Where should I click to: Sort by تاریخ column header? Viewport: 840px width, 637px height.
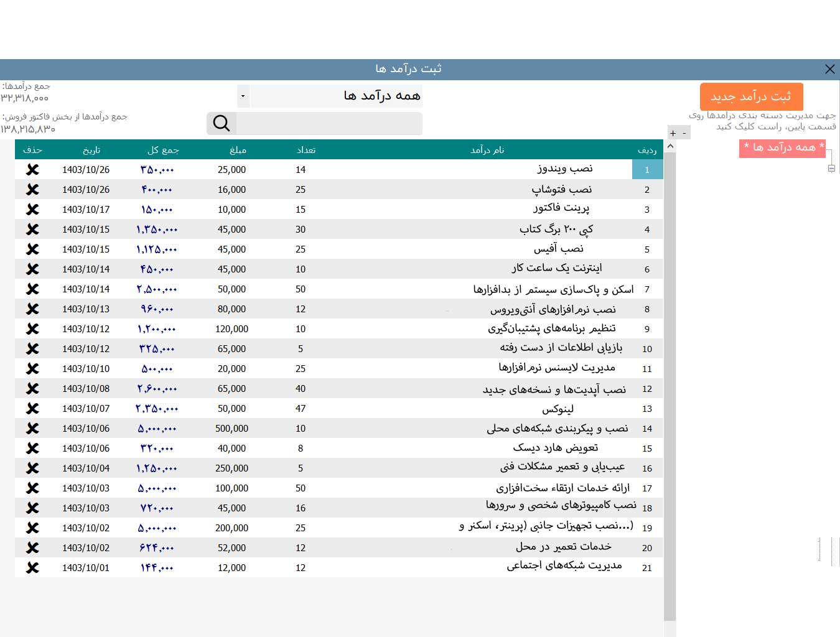[x=91, y=150]
